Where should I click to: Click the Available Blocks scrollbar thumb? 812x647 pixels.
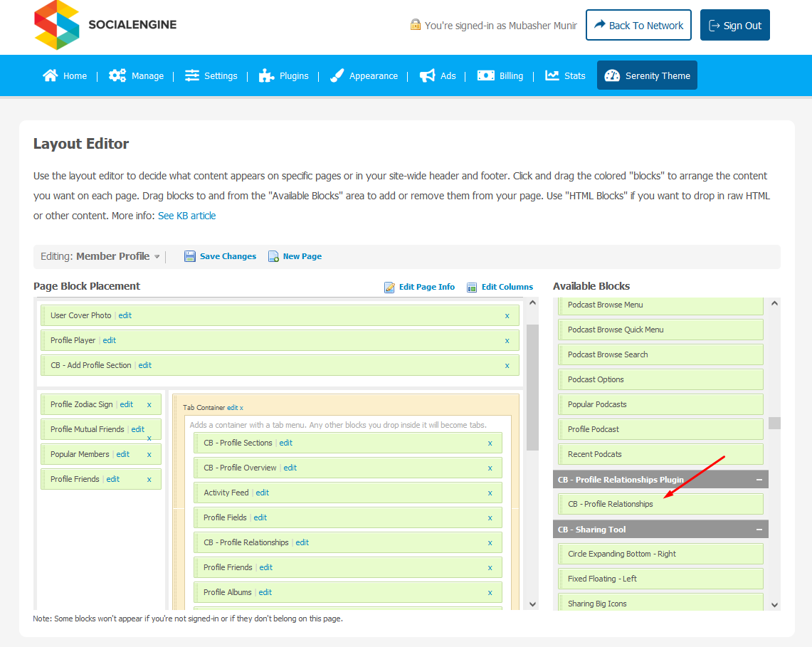774,423
